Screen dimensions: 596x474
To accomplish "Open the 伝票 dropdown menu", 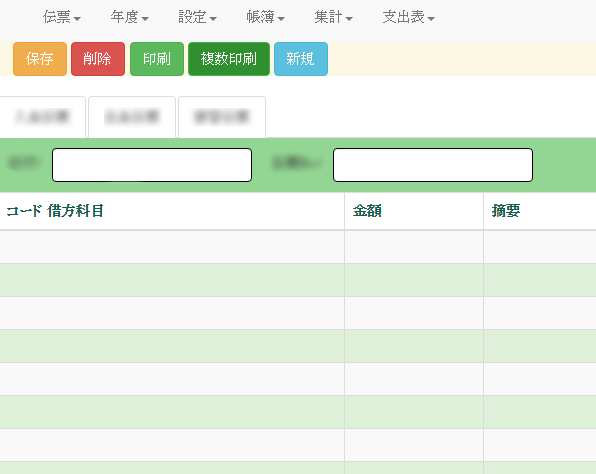I will [62, 17].
